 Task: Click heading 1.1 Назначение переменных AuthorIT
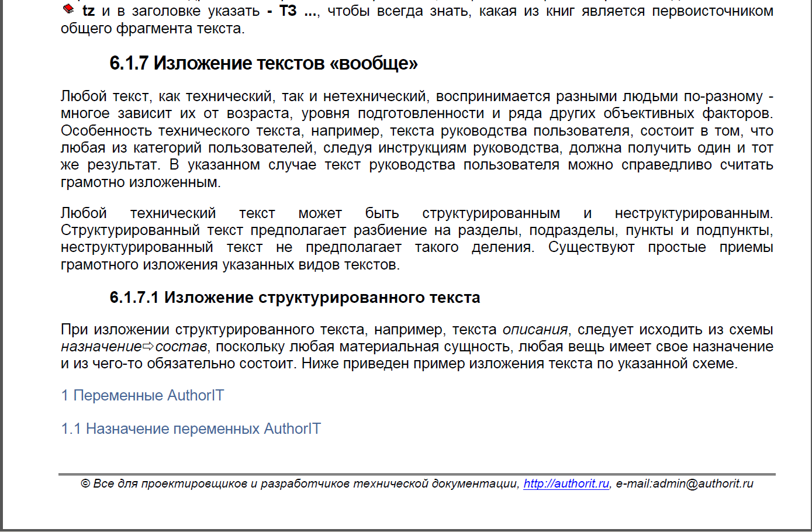[x=191, y=429]
